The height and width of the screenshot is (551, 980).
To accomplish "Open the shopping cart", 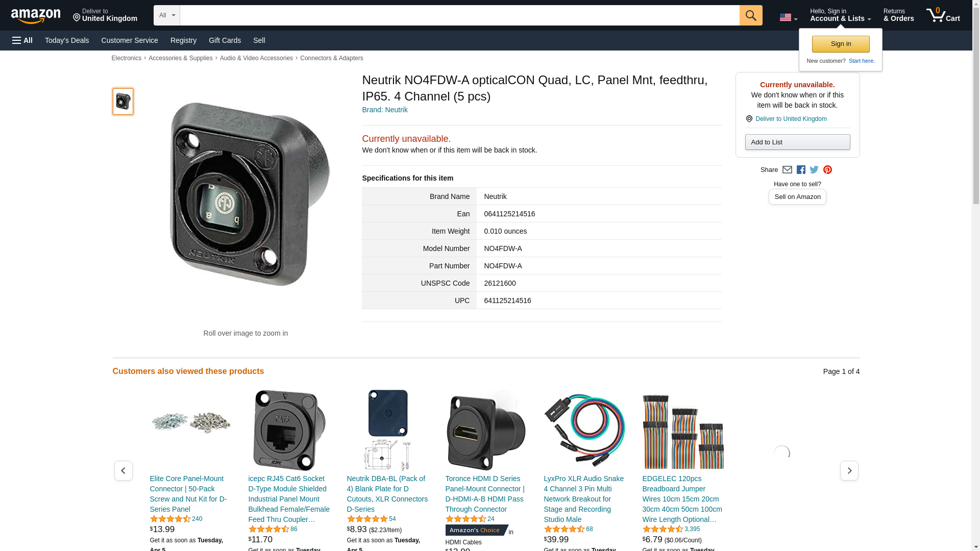I will pyautogui.click(x=943, y=15).
